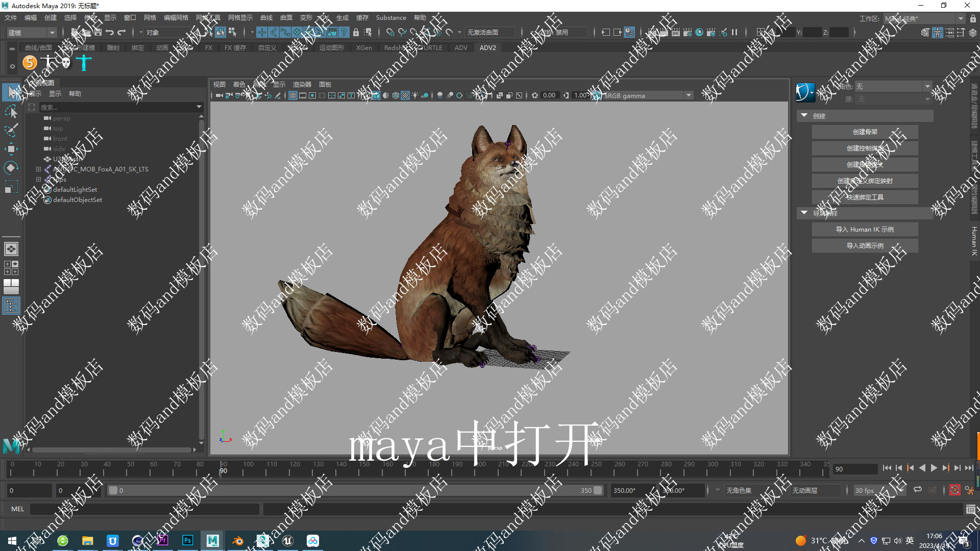The image size is (980, 551).
Task: Toggle viewport textured display
Action: [x=405, y=95]
